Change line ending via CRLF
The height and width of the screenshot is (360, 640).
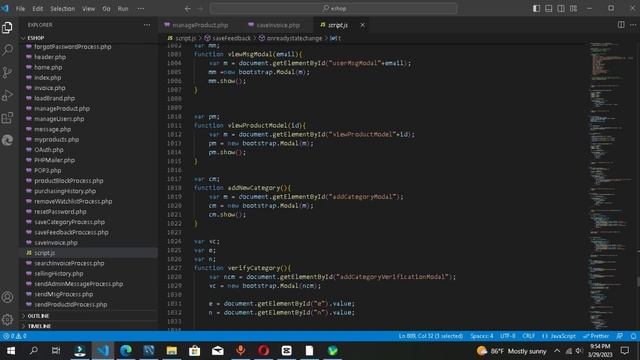529,336
